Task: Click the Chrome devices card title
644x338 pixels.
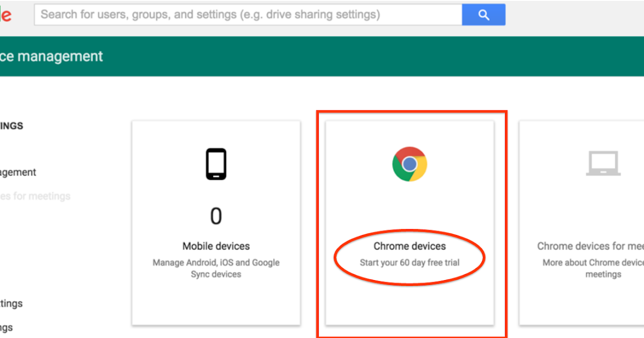Action: coord(409,246)
